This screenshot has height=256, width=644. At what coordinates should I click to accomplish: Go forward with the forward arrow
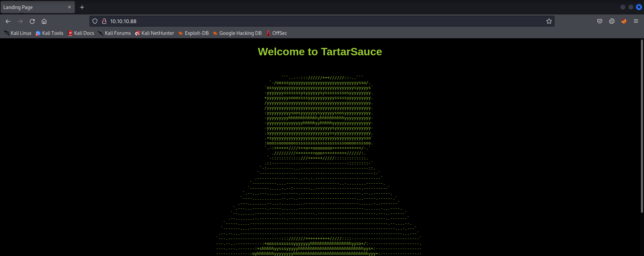click(x=20, y=21)
